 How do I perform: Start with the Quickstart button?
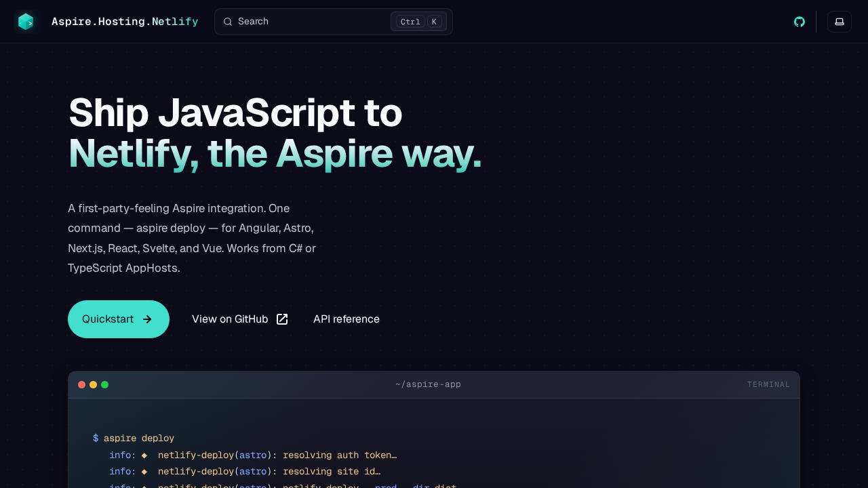[x=119, y=319]
